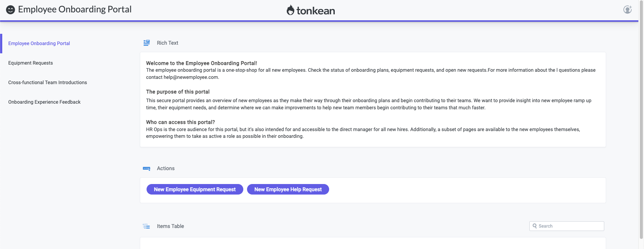Click the help@newemployee.com email address
This screenshot has height=249, width=644.
coord(191,77)
